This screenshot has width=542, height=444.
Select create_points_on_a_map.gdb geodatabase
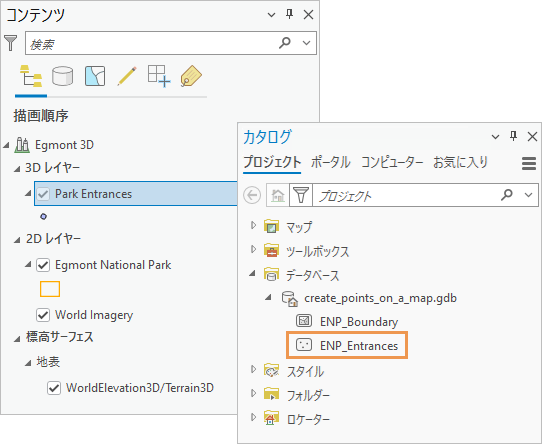[x=380, y=298]
